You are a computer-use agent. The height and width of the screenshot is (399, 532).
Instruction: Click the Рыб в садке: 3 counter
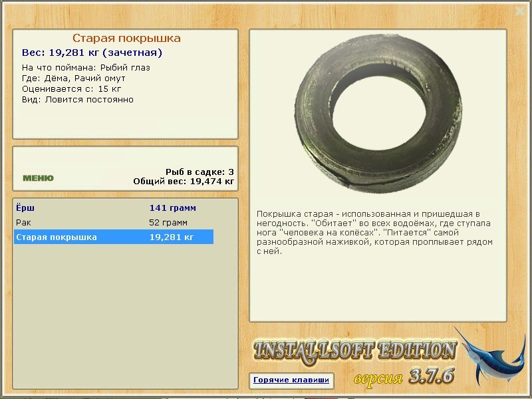(x=199, y=172)
